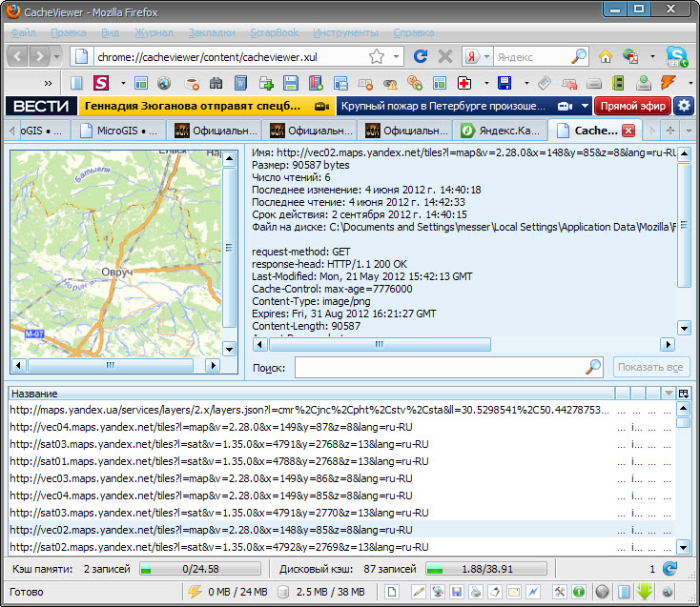The image size is (700, 607).
Task: Click the red S toolbar icon
Action: (x=100, y=83)
